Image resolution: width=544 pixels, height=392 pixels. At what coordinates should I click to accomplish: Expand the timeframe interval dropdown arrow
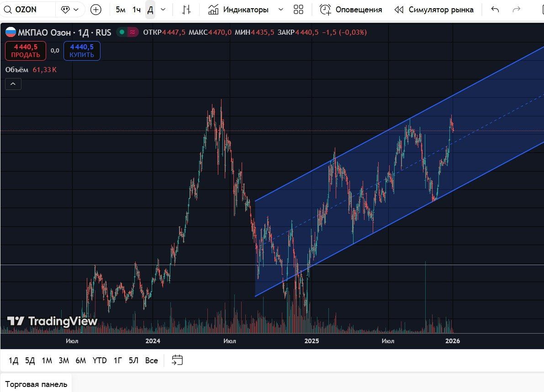click(x=163, y=10)
